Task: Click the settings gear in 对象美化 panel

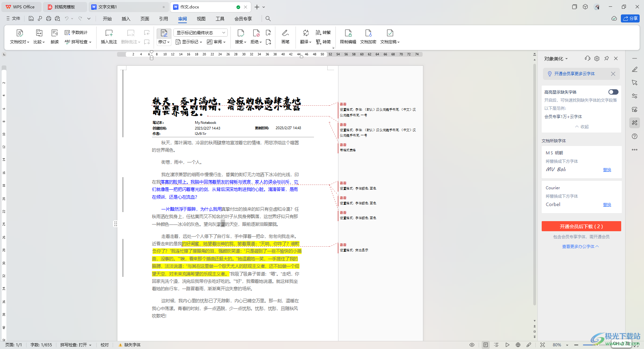Action: [x=597, y=58]
